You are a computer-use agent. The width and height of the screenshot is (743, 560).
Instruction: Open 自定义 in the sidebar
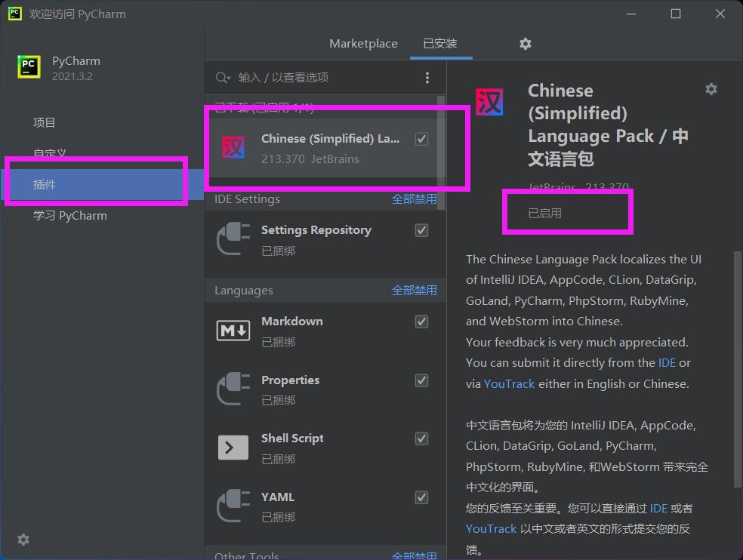coord(50,153)
